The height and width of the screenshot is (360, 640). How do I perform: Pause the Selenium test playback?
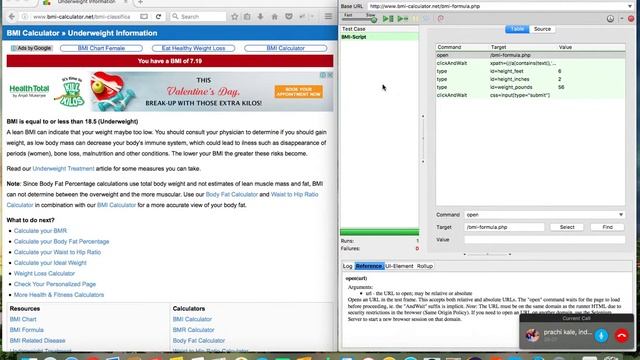pos(415,19)
